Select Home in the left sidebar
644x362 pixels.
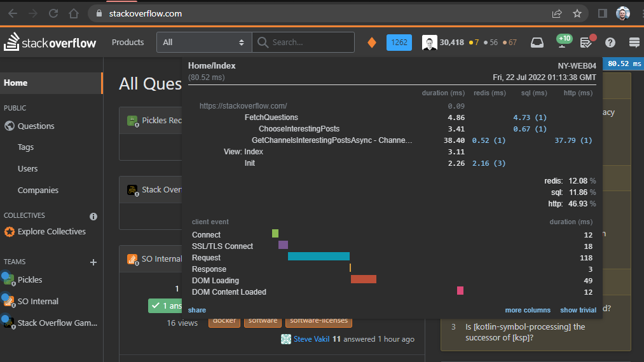(x=51, y=83)
